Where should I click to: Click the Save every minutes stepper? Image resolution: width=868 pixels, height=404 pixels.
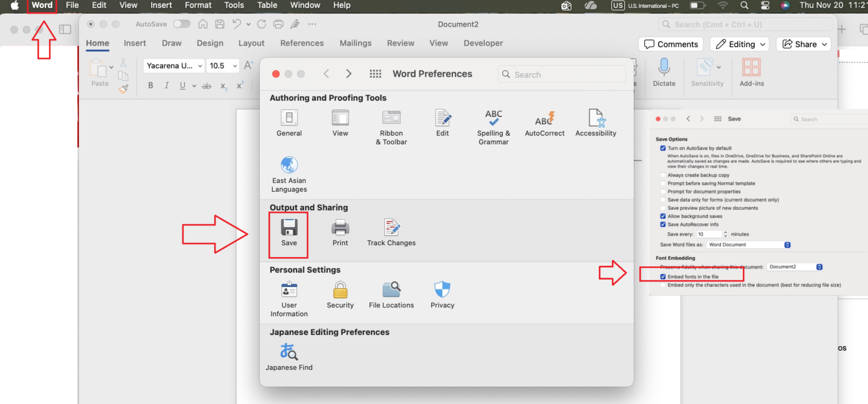click(726, 234)
